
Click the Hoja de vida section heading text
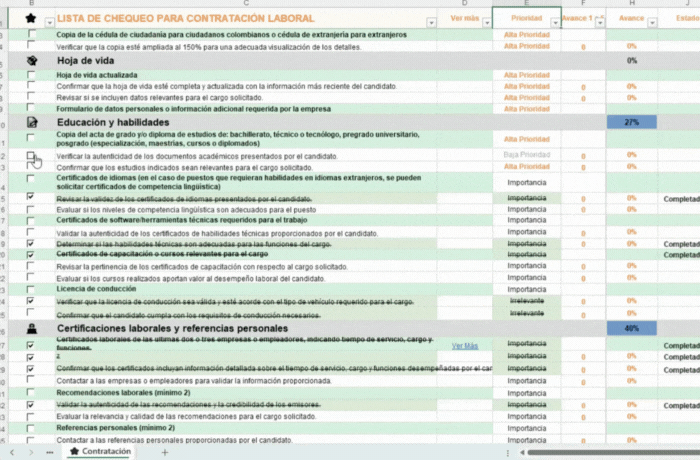[x=86, y=61]
